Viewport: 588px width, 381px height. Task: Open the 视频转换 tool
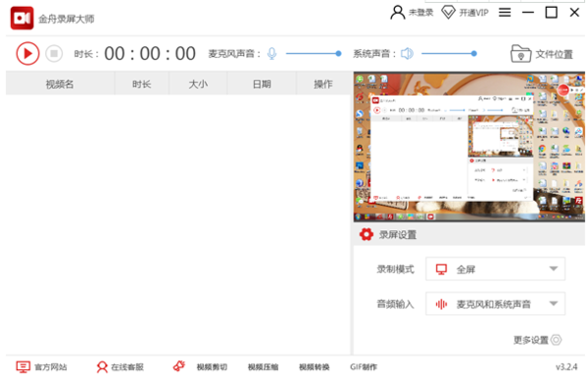[314, 367]
